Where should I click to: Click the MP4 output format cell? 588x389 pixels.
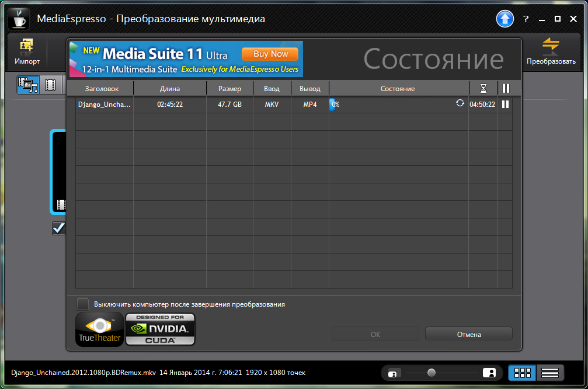[x=310, y=105]
